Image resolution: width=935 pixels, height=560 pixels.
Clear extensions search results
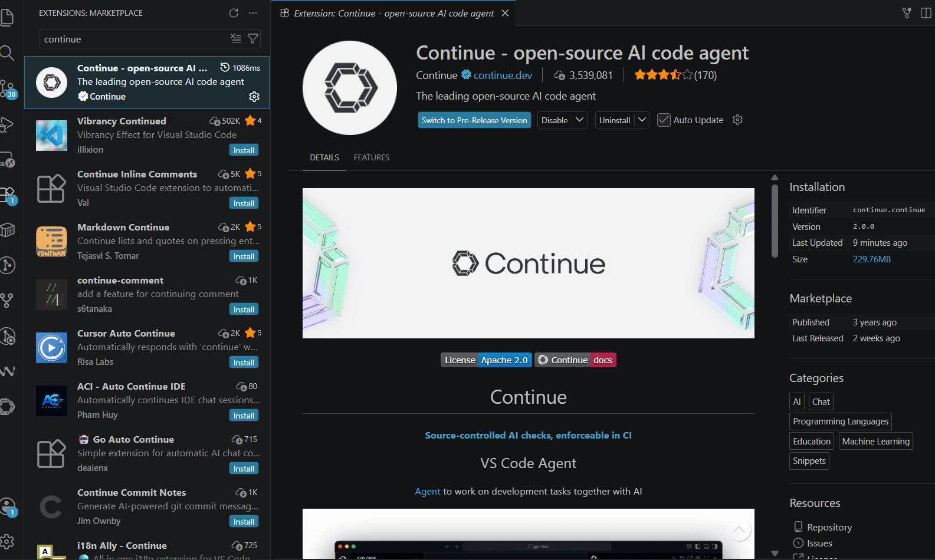pyautogui.click(x=236, y=38)
